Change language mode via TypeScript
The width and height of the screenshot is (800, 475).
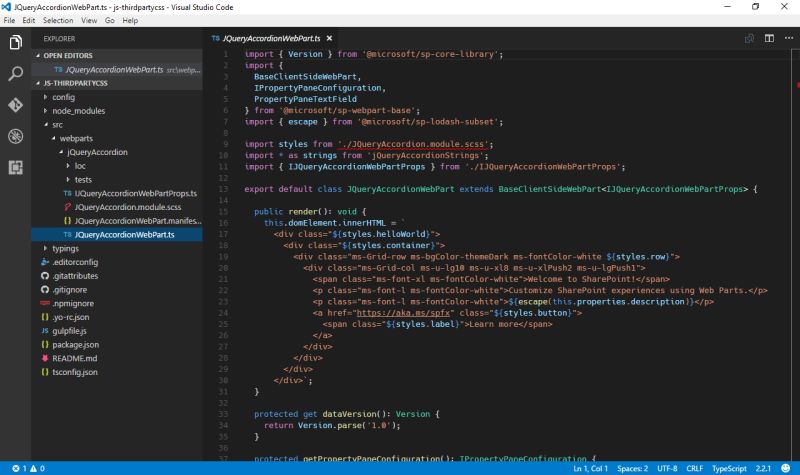pos(729,468)
